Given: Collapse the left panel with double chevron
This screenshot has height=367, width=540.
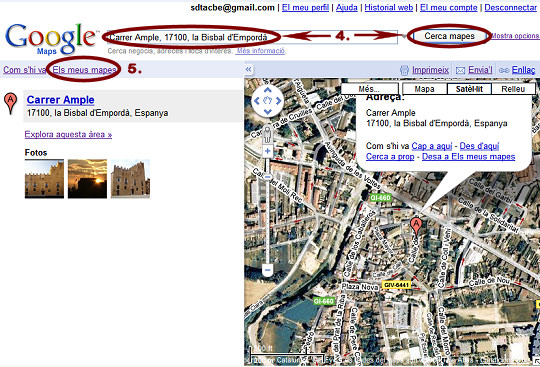Looking at the screenshot, I should pyautogui.click(x=248, y=70).
